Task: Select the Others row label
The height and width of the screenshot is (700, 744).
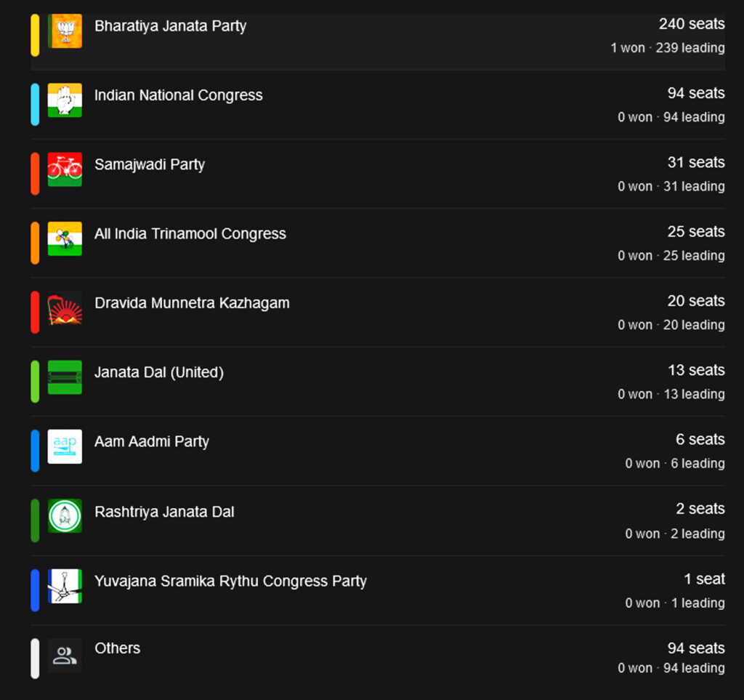Action: [x=117, y=648]
